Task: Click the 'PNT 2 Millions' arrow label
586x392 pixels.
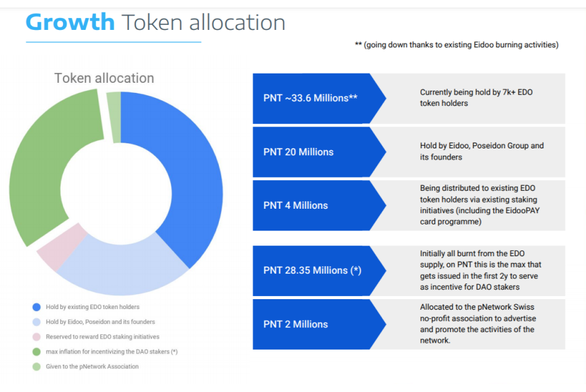Action: [x=319, y=324]
